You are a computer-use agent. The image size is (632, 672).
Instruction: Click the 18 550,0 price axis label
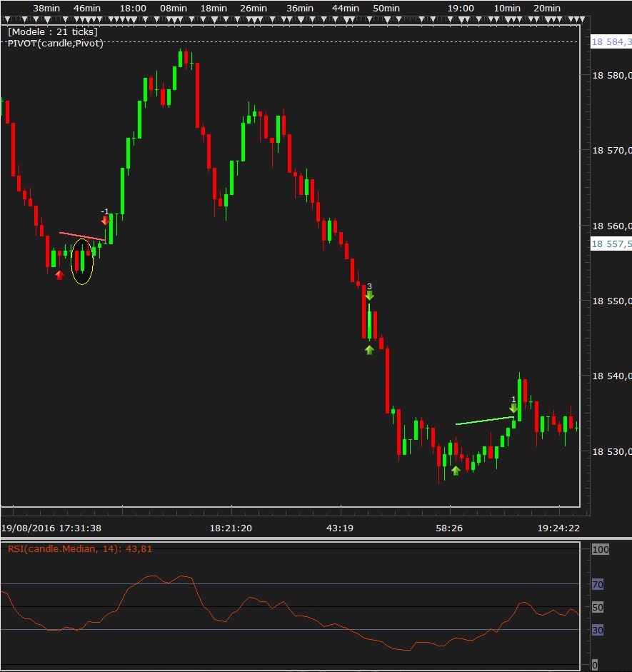point(612,301)
